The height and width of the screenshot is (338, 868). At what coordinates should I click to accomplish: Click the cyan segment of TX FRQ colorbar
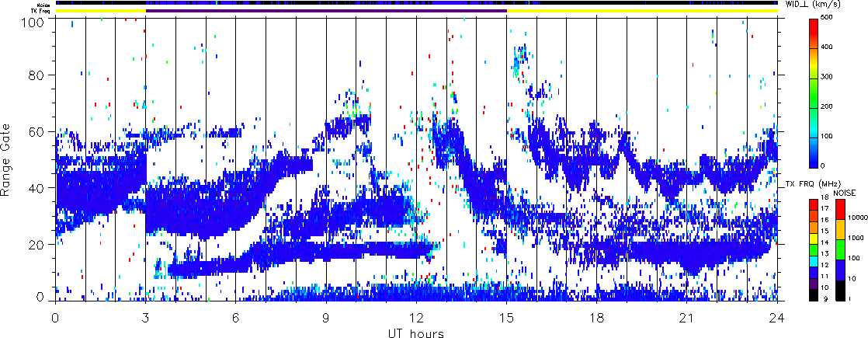814,261
